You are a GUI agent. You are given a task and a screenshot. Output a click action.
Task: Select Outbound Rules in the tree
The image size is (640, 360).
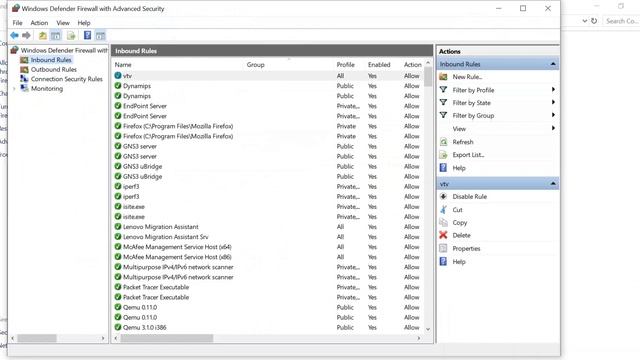[x=53, y=69]
